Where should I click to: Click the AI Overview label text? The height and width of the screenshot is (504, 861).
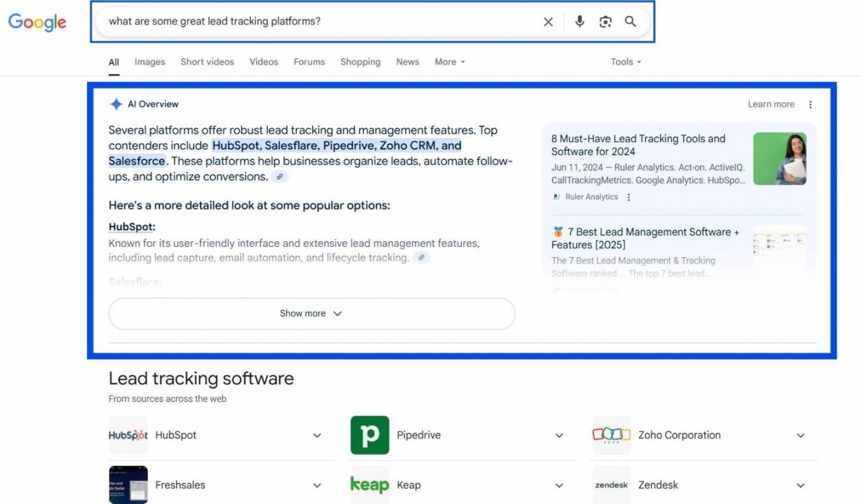coord(153,104)
